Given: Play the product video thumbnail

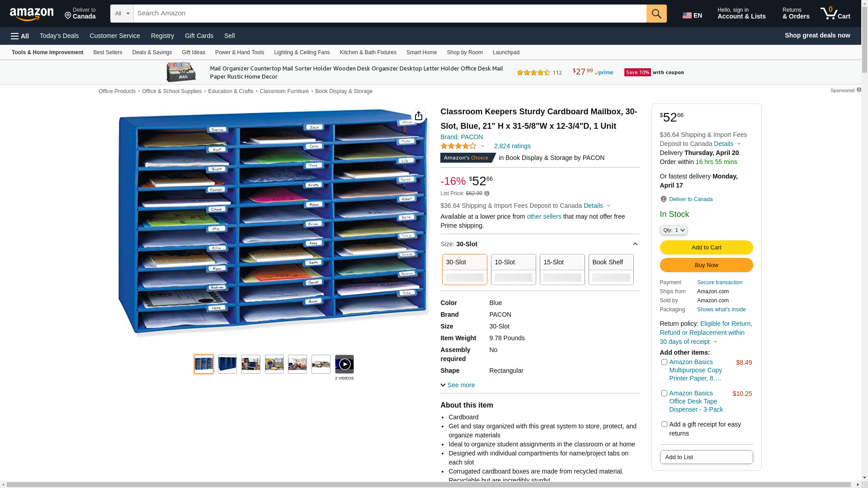Looking at the screenshot, I should tap(344, 364).
